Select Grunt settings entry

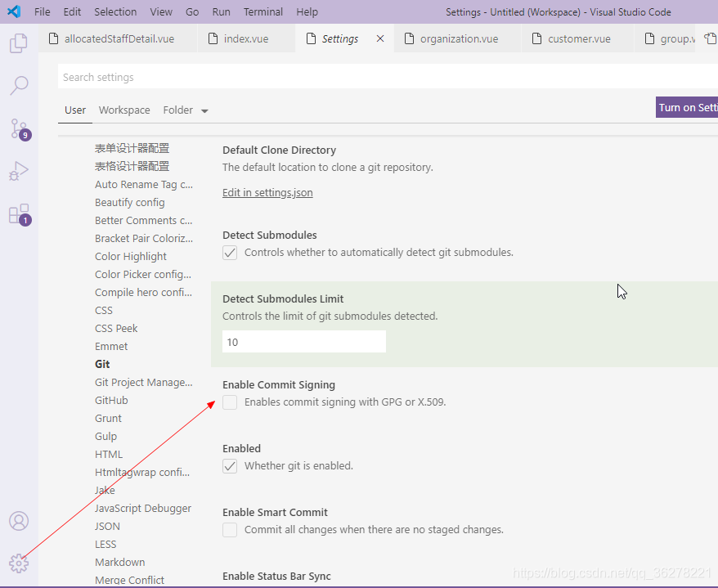[x=108, y=419]
